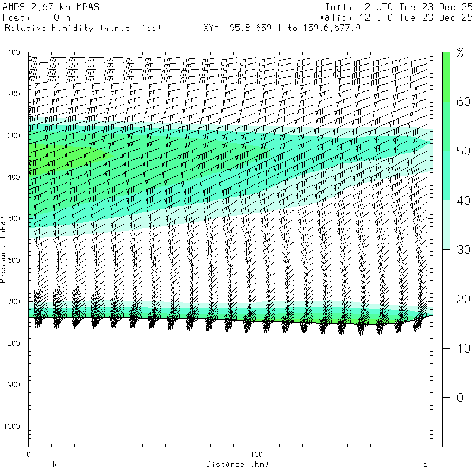Click the XY coordinates range text
Screen dimensions: 476x476
[282, 28]
